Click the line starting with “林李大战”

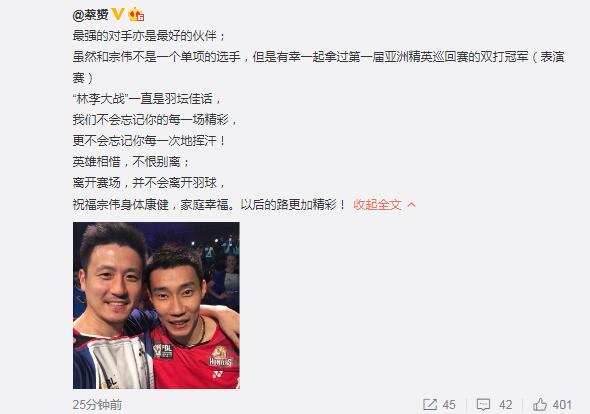point(147,99)
